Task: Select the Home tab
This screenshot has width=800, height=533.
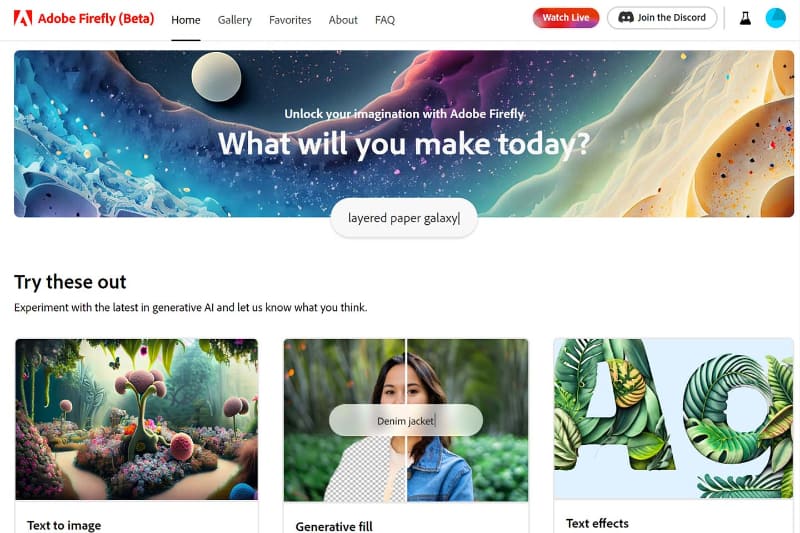Action: point(186,20)
